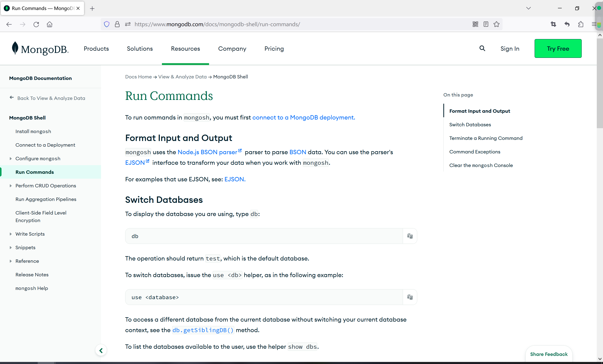Image resolution: width=603 pixels, height=364 pixels.
Task: Click the vertical page scrollbar thumb
Action: [600, 83]
